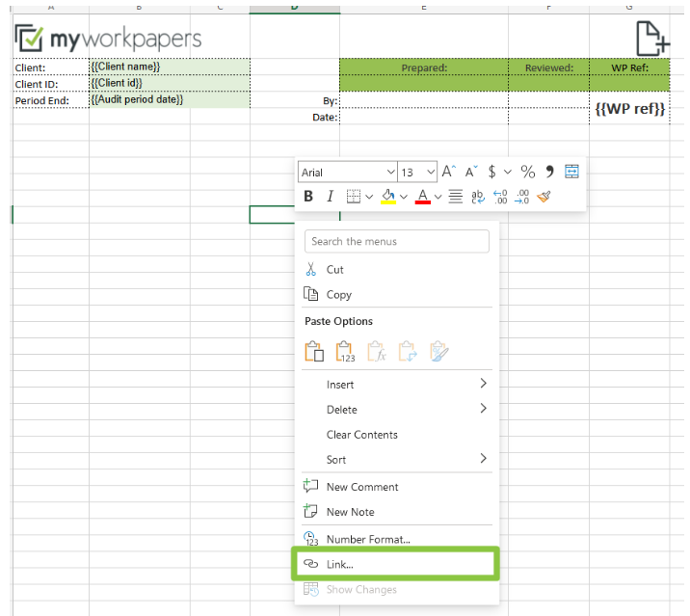This screenshot has height=616, width=690.
Task: Apply yellow fill color to cell
Action: coord(388,197)
